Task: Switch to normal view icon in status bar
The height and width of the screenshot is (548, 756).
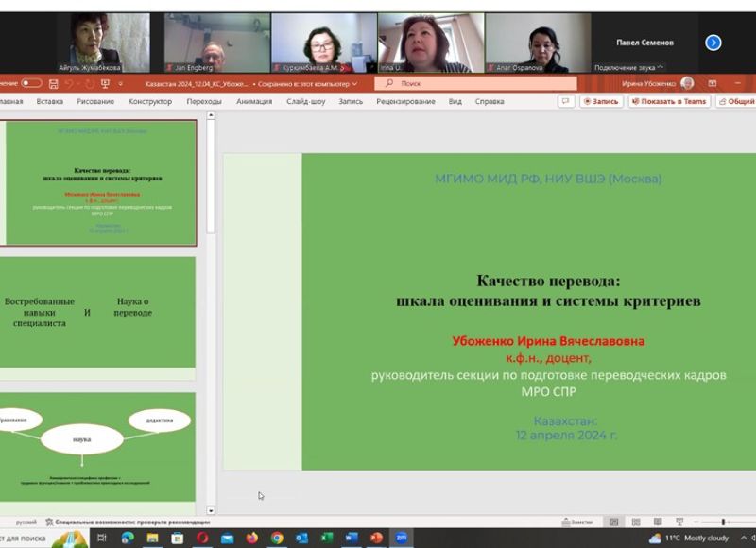Action: (614, 522)
